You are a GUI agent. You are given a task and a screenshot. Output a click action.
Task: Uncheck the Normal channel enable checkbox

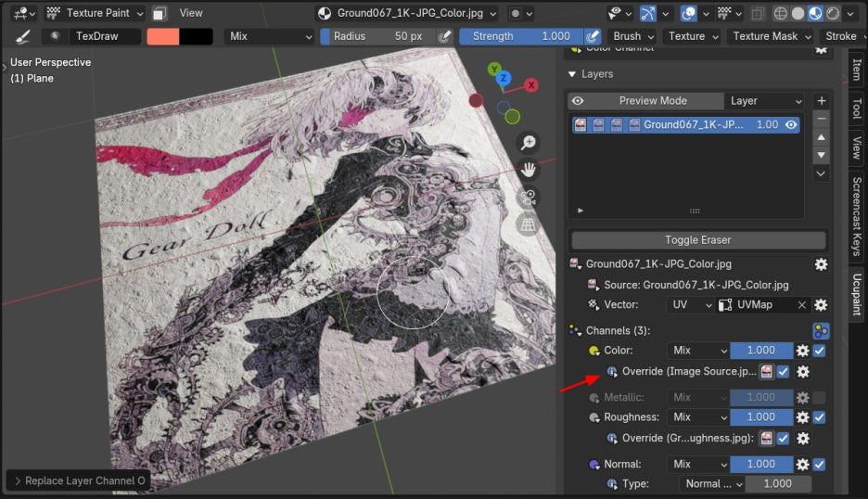[820, 465]
